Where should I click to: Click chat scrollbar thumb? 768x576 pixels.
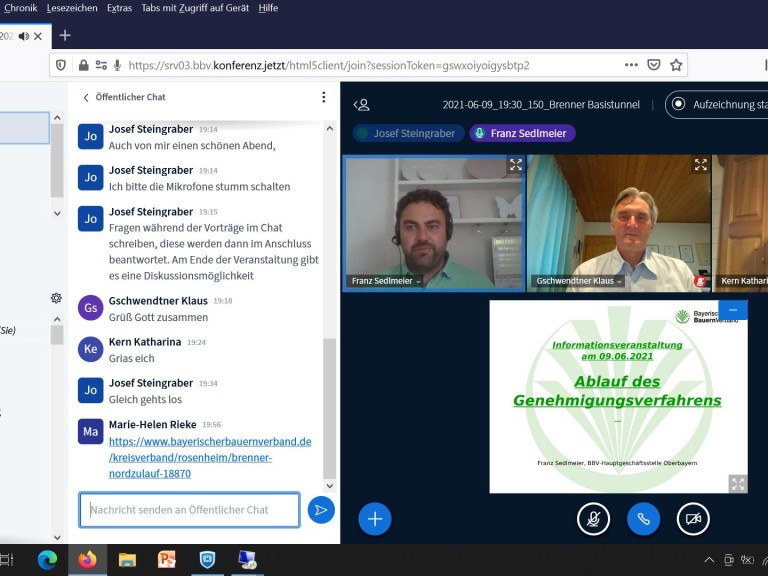pos(330,408)
